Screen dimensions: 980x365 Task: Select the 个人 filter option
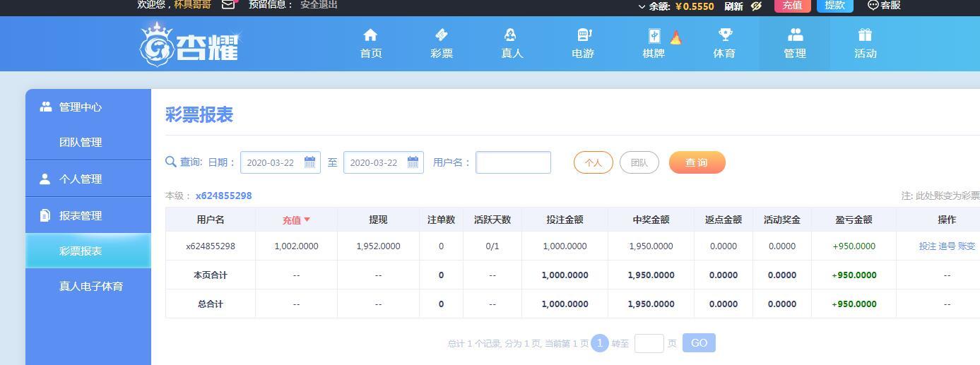click(x=594, y=162)
